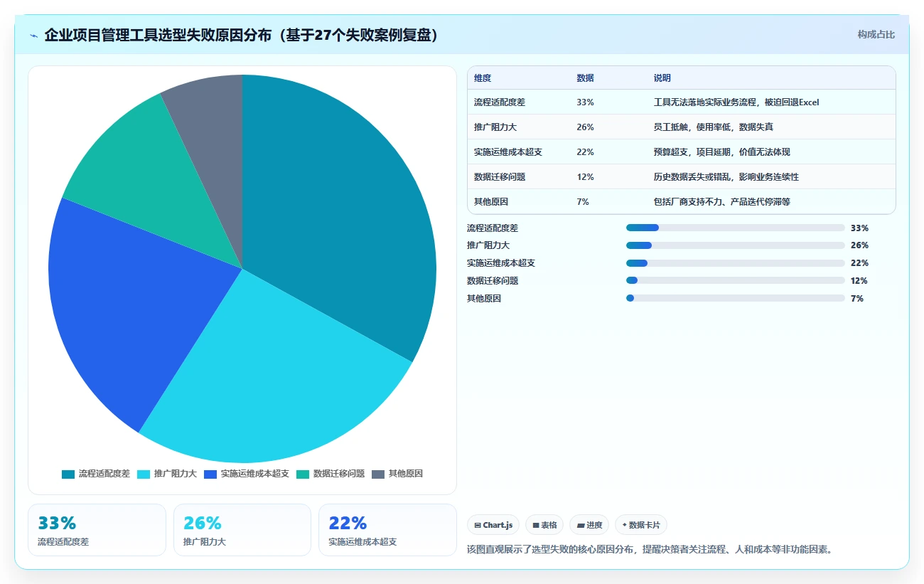Click the 流程适配度差 legend color swatch
Viewport: 924px width, 584px height.
click(x=68, y=474)
